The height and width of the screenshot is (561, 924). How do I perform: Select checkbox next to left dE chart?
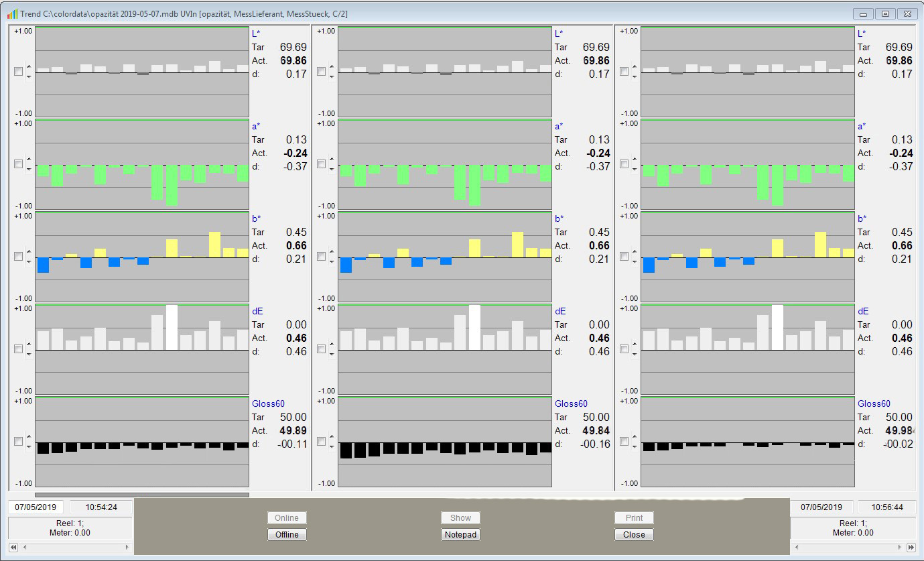19,349
